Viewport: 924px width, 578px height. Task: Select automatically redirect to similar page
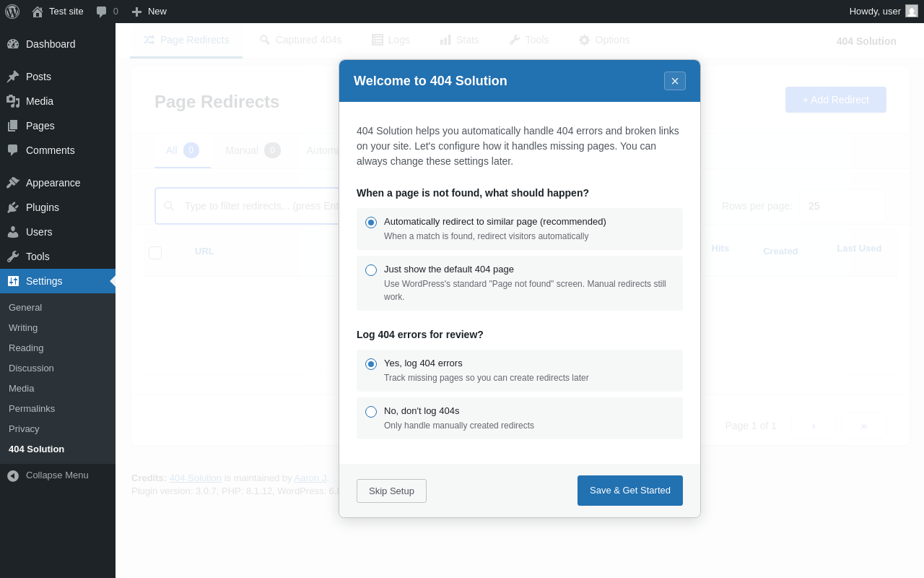click(x=371, y=223)
